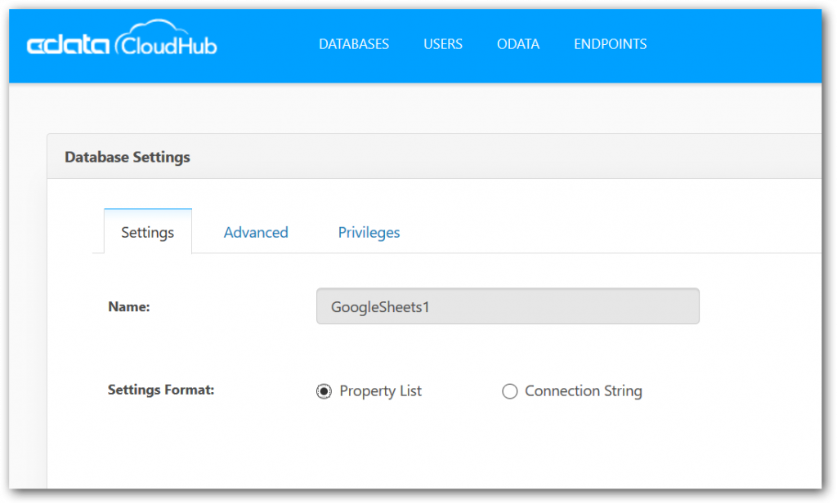Open the Privileges tab

(x=369, y=233)
